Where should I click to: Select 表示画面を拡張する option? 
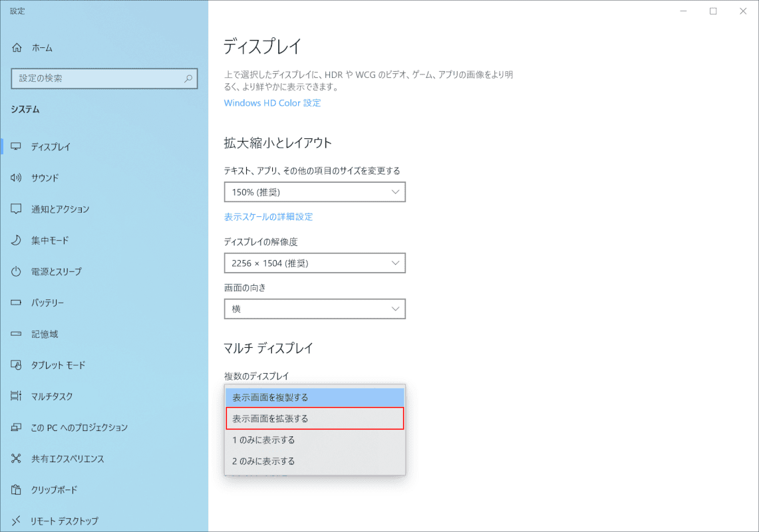315,419
